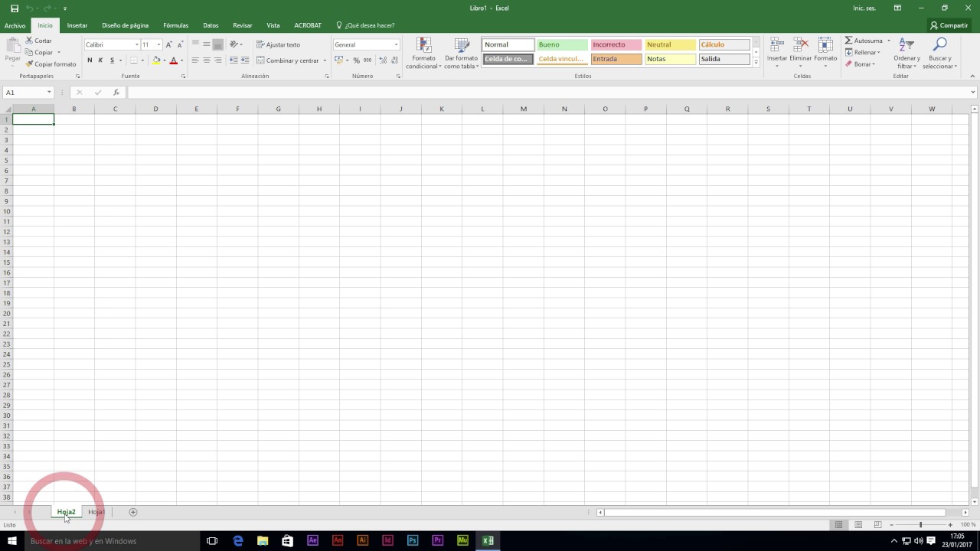
Task: Align cell text to the right
Action: (x=217, y=60)
